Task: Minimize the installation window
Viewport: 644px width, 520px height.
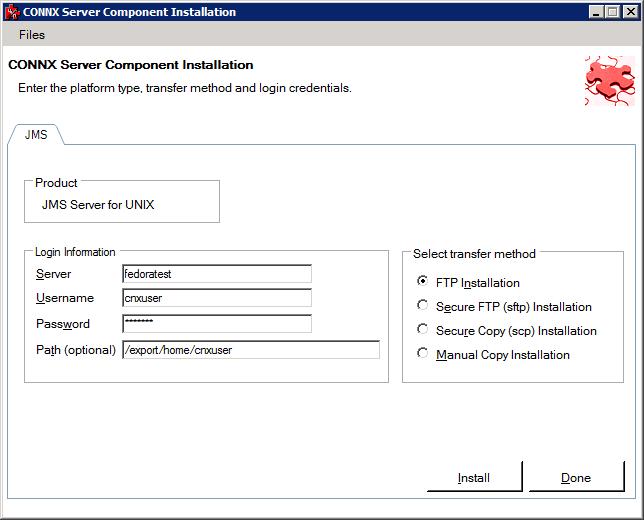Action: click(595, 12)
